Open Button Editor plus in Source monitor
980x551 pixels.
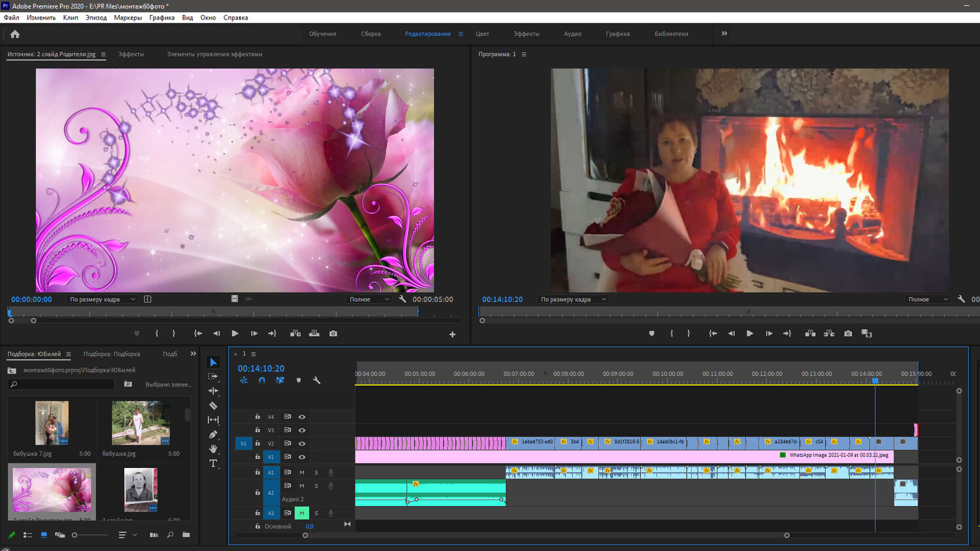pos(452,334)
